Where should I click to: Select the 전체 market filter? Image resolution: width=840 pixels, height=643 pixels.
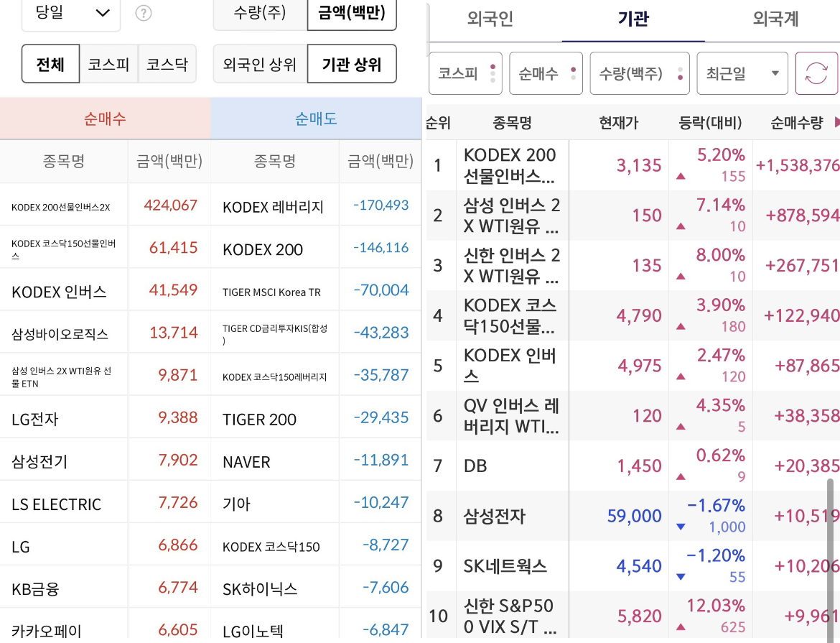50,64
